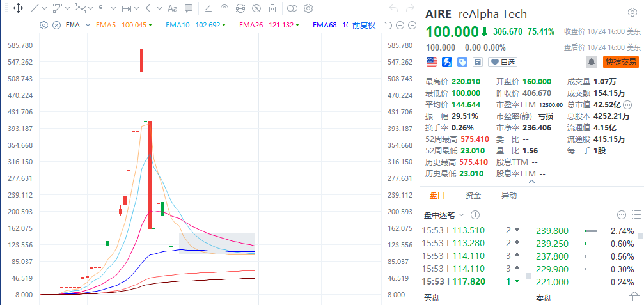644x305 pixels.
Task: Remove the EMA indicator with X
Action: 56,25
